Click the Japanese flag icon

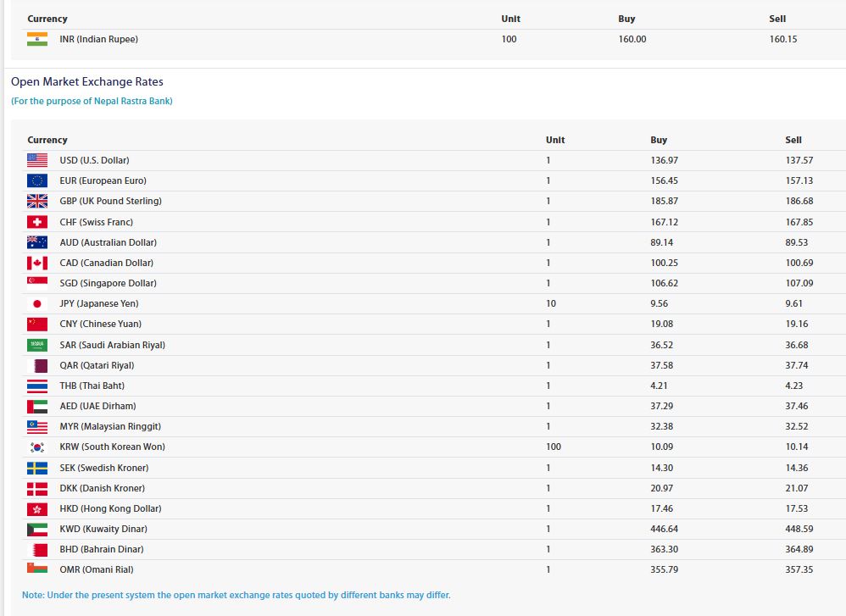click(x=37, y=303)
